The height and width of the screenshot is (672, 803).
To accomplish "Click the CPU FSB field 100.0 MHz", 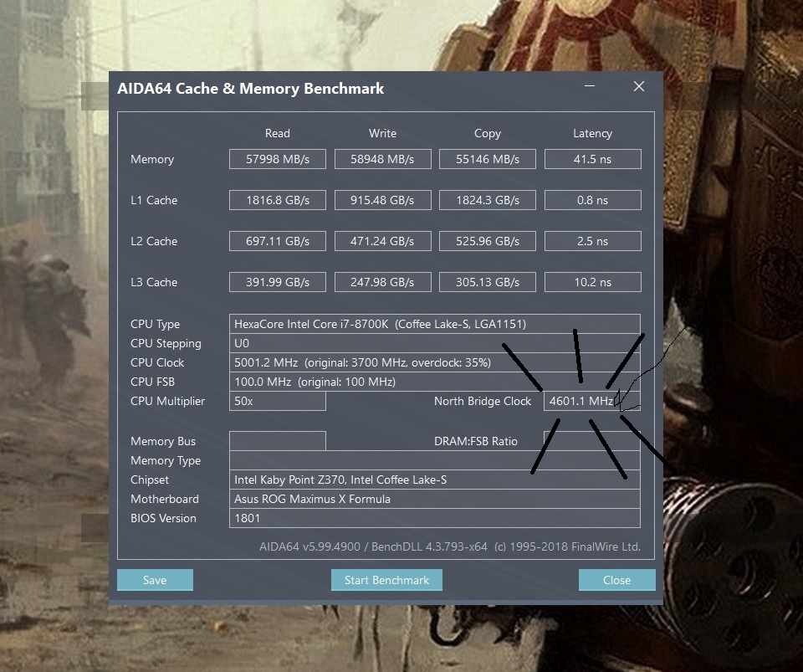I will click(x=435, y=382).
